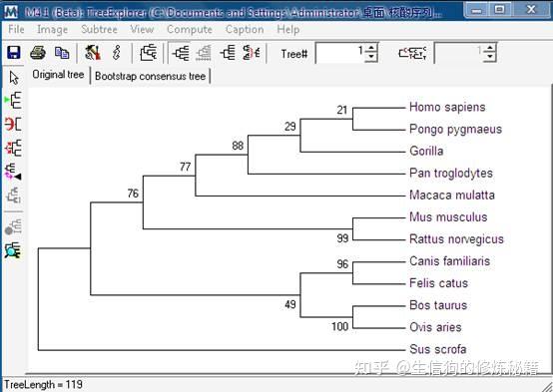Screen dimensions: 553x392
Task: Maximize the TreeExplorer window
Action: point(500,10)
